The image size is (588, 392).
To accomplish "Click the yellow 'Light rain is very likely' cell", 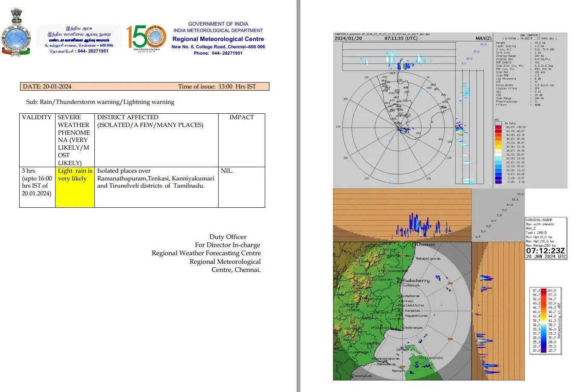I will click(75, 186).
